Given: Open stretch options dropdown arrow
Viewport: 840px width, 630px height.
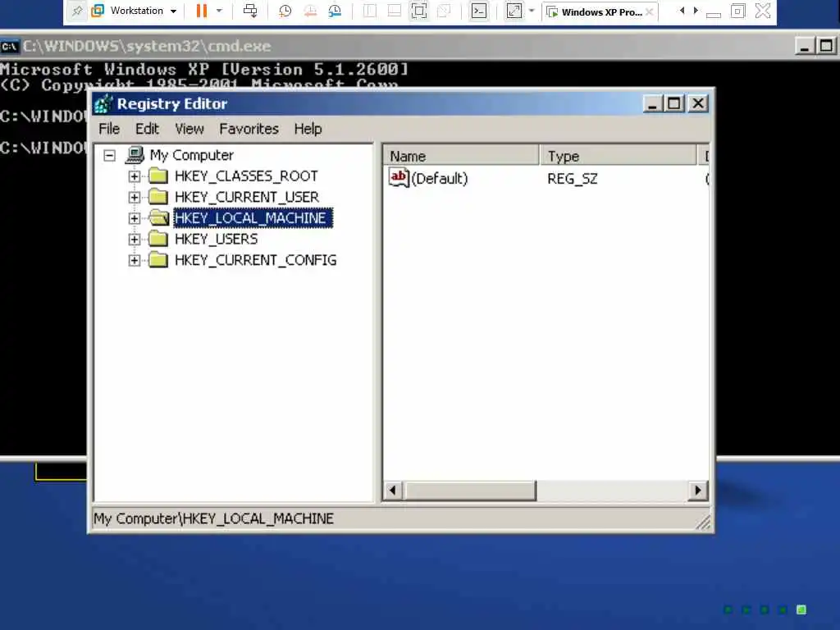Looking at the screenshot, I should 532,11.
